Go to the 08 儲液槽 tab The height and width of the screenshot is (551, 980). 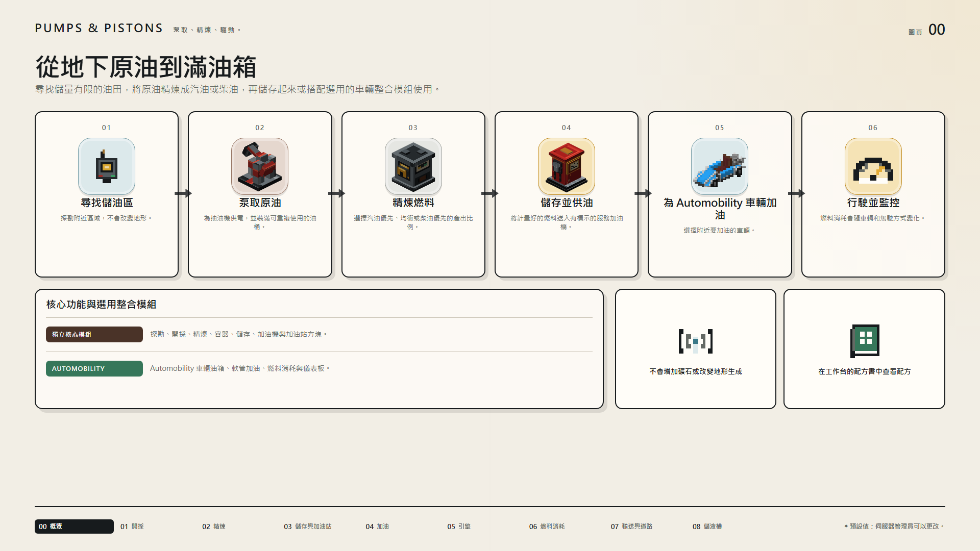(x=707, y=527)
